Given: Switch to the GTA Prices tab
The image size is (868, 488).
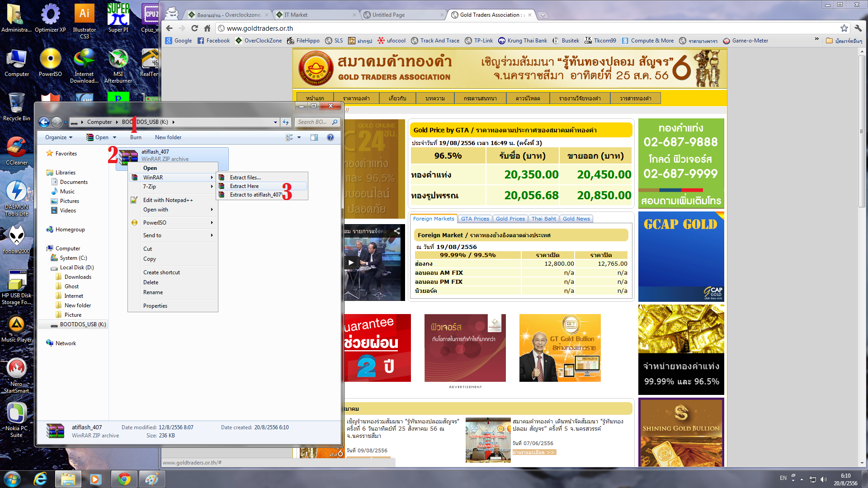Looking at the screenshot, I should click(x=475, y=219).
